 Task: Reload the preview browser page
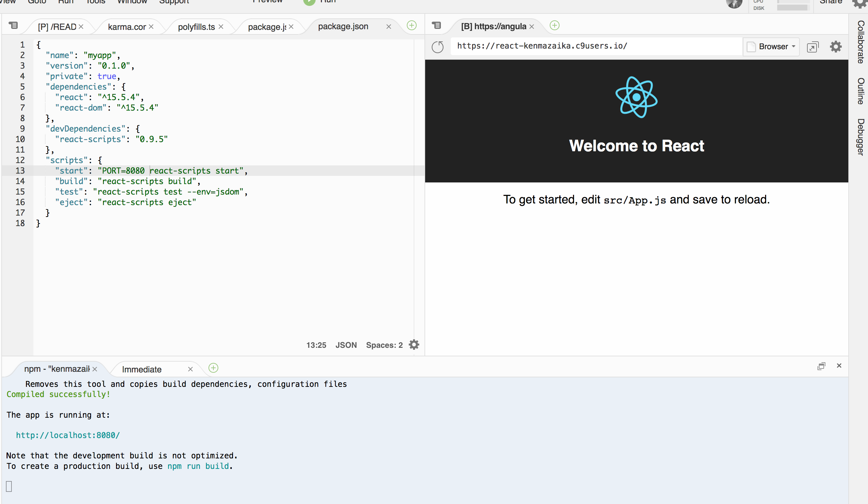pyautogui.click(x=438, y=47)
